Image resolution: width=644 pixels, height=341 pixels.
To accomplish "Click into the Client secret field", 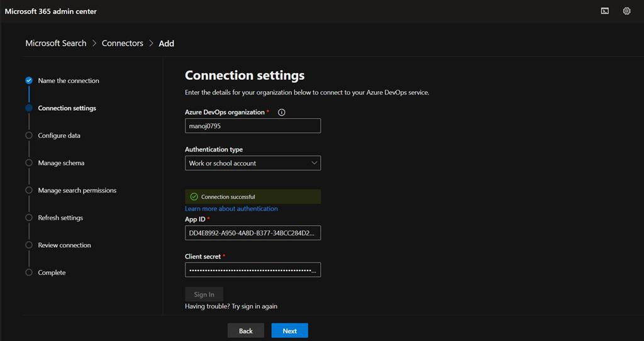I will tap(252, 270).
